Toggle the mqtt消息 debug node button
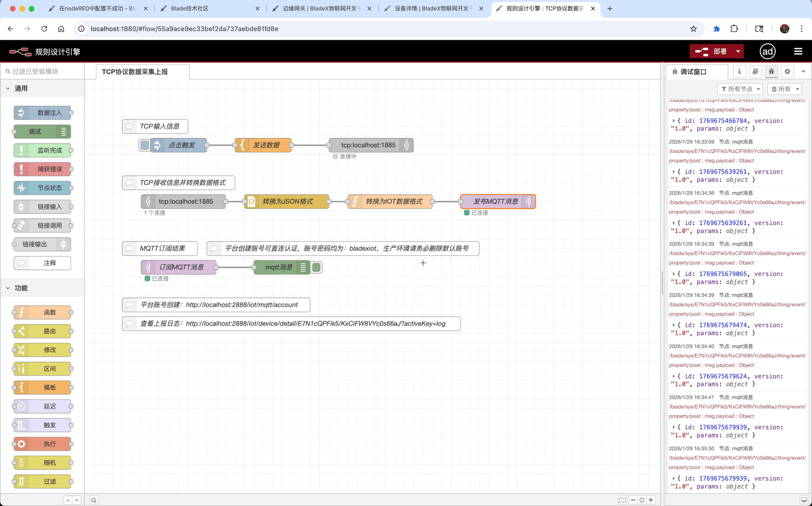The height and width of the screenshot is (506, 812). click(x=317, y=267)
